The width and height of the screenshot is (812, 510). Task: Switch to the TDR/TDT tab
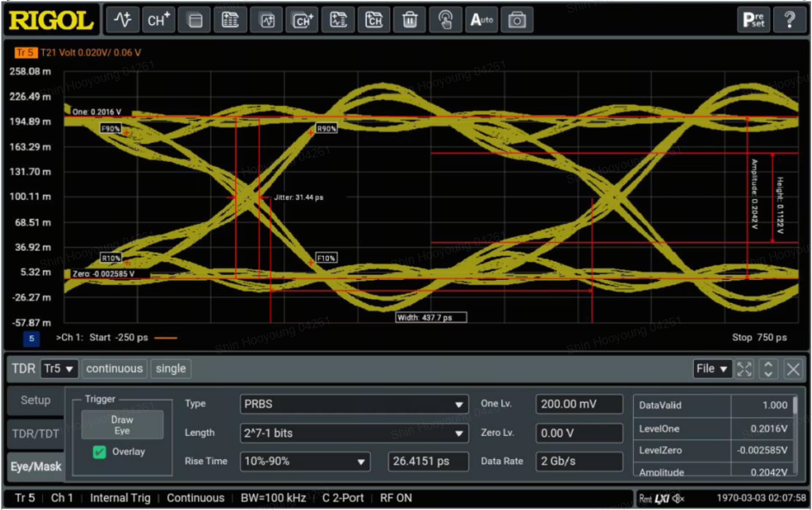[x=35, y=433]
